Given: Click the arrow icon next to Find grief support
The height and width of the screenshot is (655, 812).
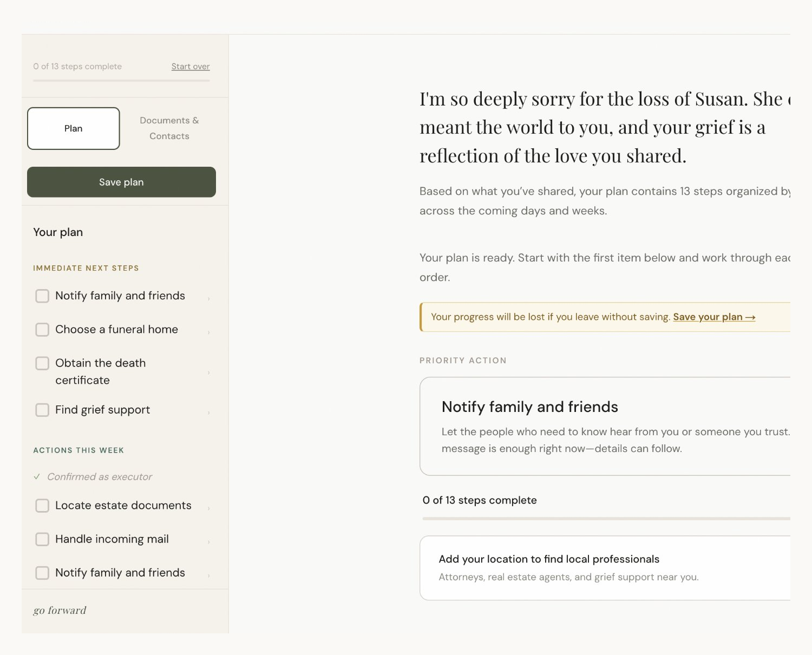Looking at the screenshot, I should coord(209,412).
